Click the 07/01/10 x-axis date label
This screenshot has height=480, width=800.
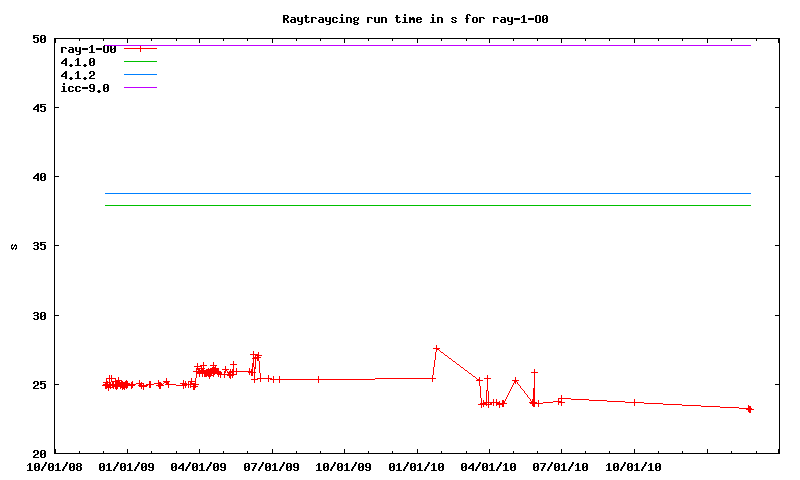pos(561,466)
